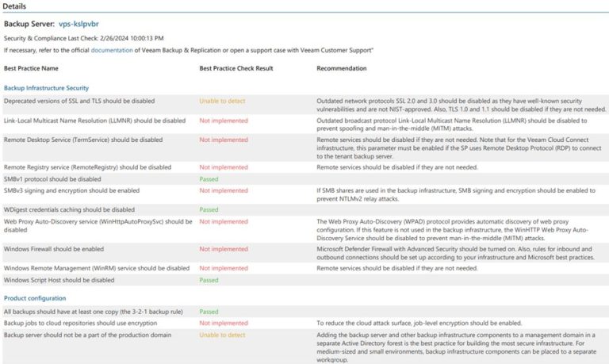The width and height of the screenshot is (609, 364).
Task: Select the Product configuration section header
Action: (x=35, y=298)
